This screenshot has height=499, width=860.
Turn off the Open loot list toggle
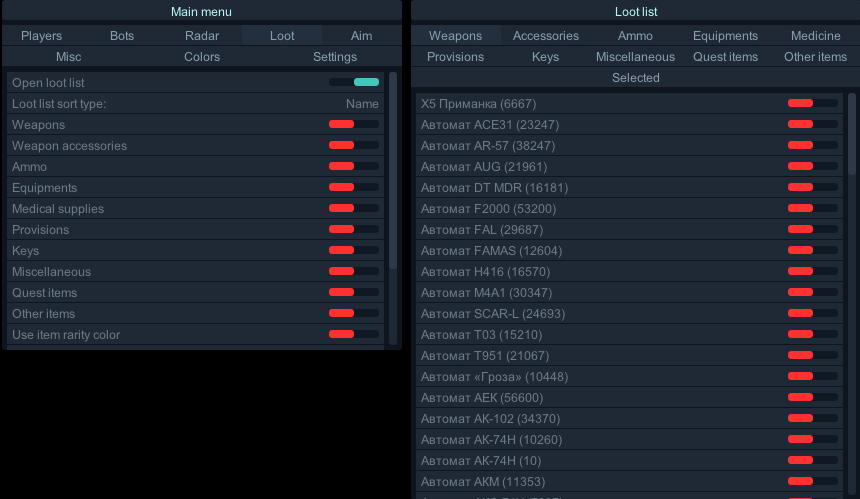354,82
